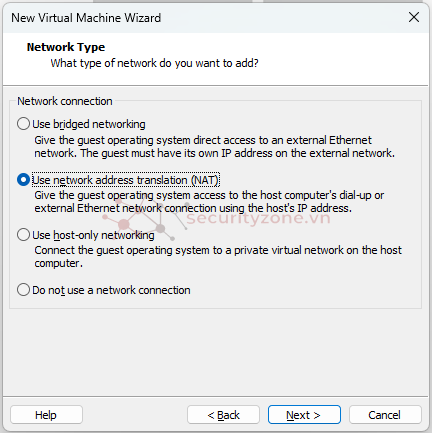Pick the no network connection radio circle
The height and width of the screenshot is (433, 432).
(23, 290)
